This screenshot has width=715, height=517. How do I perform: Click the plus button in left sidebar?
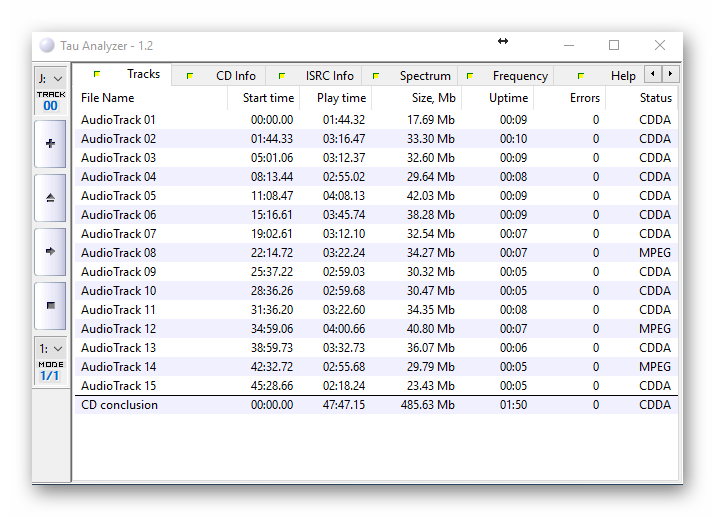pyautogui.click(x=50, y=144)
